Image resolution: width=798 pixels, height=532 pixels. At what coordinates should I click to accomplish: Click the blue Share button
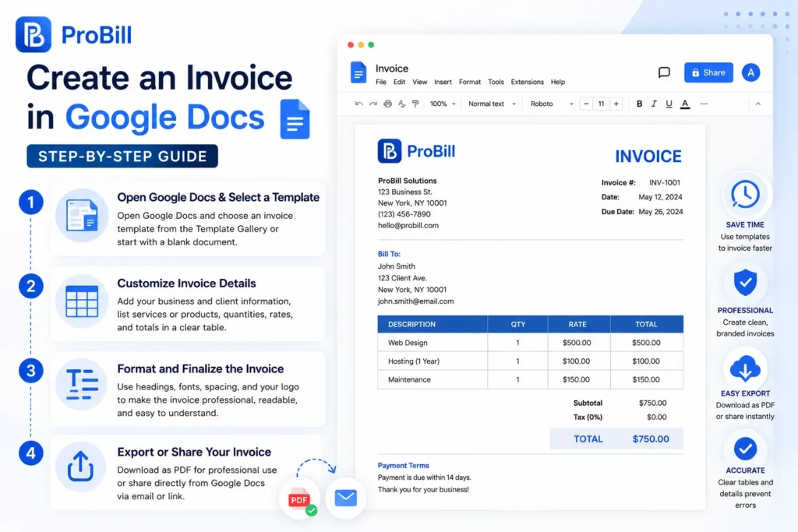tap(708, 72)
